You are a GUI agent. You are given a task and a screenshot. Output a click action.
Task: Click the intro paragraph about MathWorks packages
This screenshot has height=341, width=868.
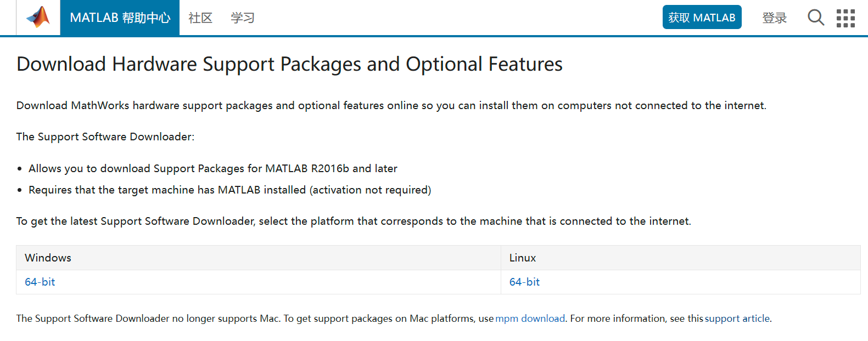point(391,105)
